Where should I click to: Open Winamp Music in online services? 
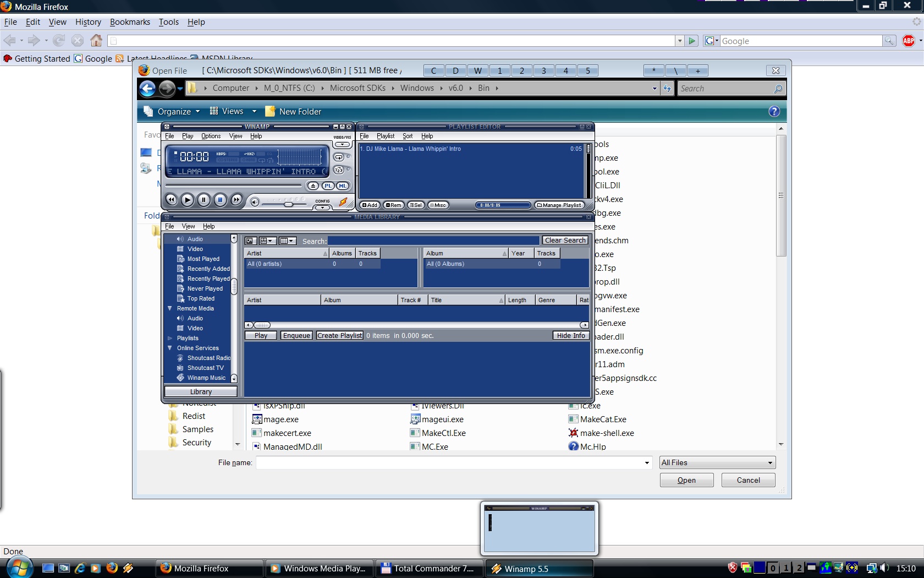(206, 378)
